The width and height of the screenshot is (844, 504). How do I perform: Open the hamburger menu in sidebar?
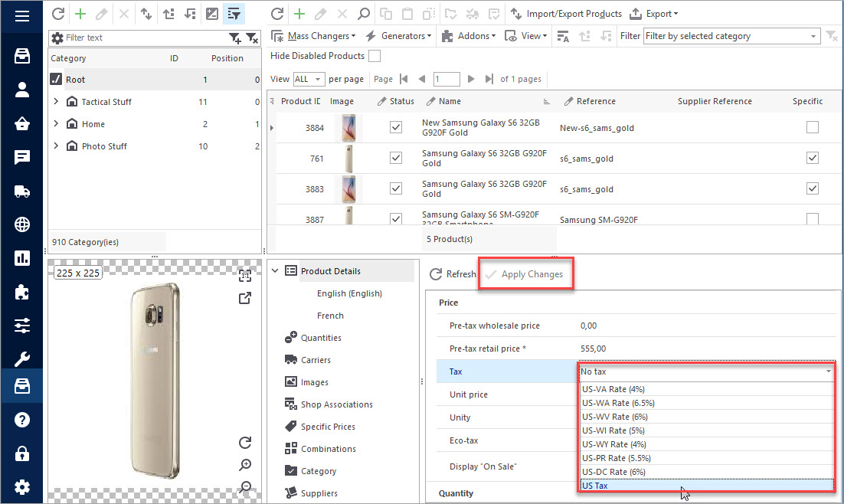[x=22, y=15]
